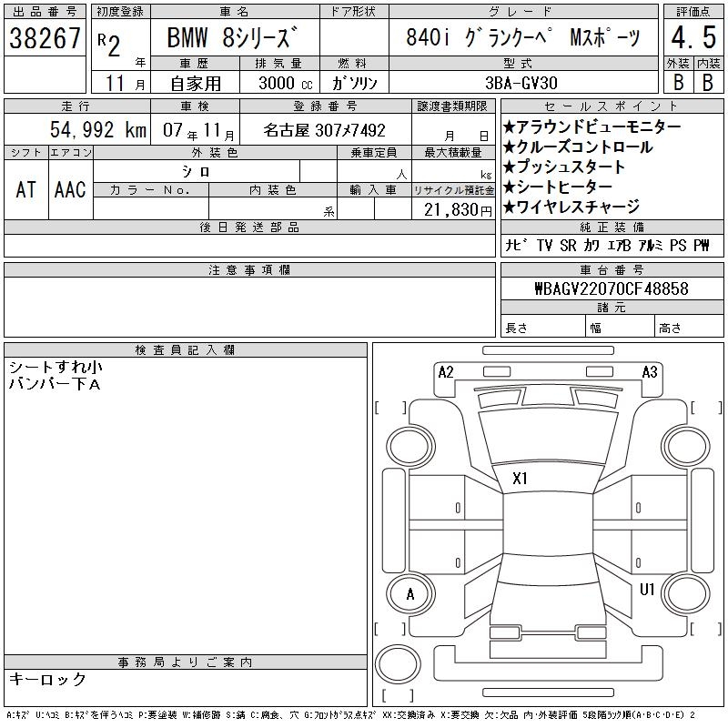This screenshot has height=728, width=728.
Task: Click the A2 damage mark on diagram
Action: coord(446,372)
